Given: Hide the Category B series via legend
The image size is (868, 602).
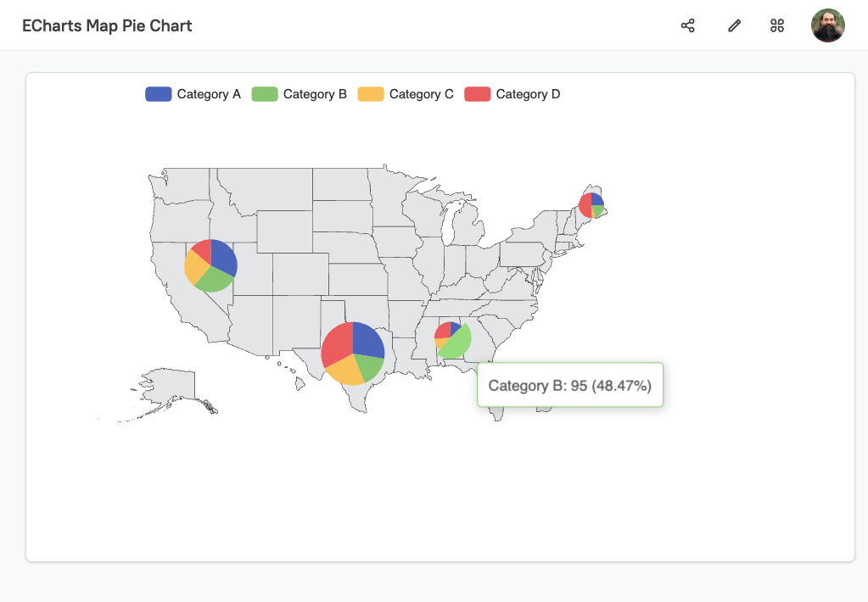Looking at the screenshot, I should click(x=299, y=94).
